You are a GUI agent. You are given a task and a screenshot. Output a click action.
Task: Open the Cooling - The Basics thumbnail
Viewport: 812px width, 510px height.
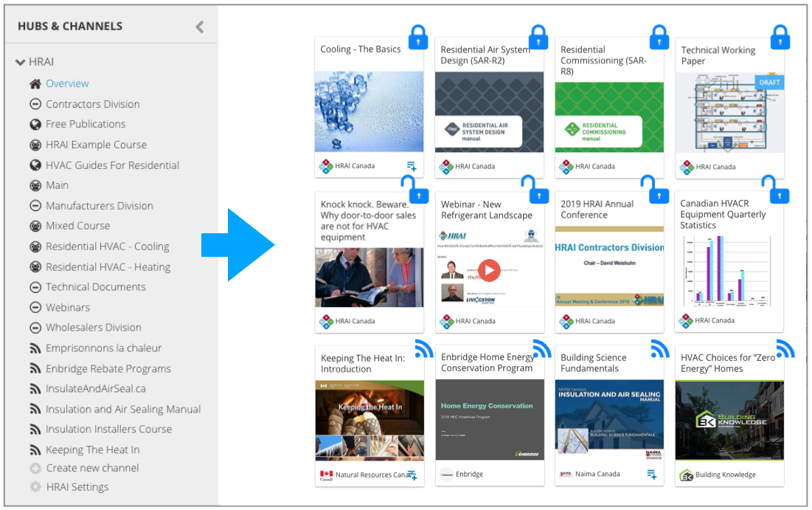tap(369, 112)
